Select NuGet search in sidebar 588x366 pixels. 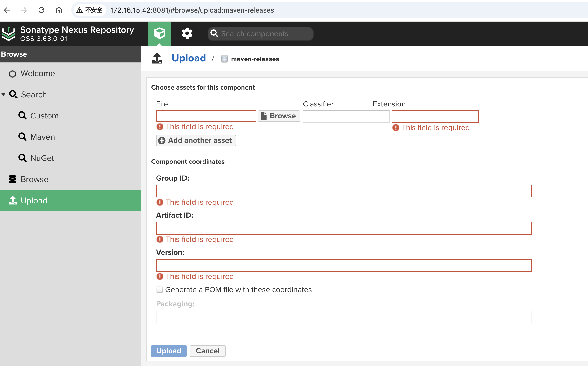[42, 158]
